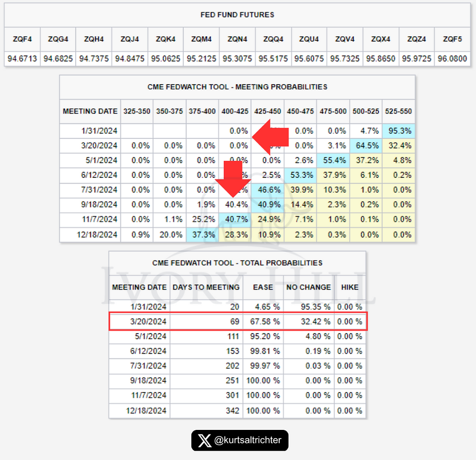
Task: Click the 94.6825 futures price
Action: coord(58,59)
